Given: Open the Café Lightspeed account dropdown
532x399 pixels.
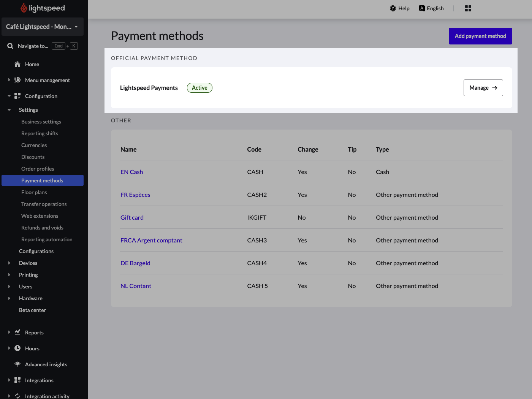Looking at the screenshot, I should [x=42, y=27].
